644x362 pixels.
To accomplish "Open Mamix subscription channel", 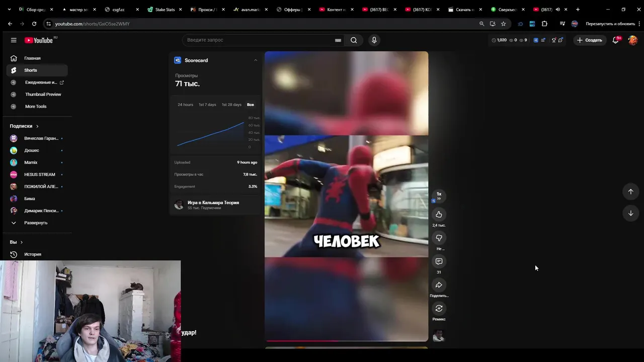I will click(x=37, y=162).
